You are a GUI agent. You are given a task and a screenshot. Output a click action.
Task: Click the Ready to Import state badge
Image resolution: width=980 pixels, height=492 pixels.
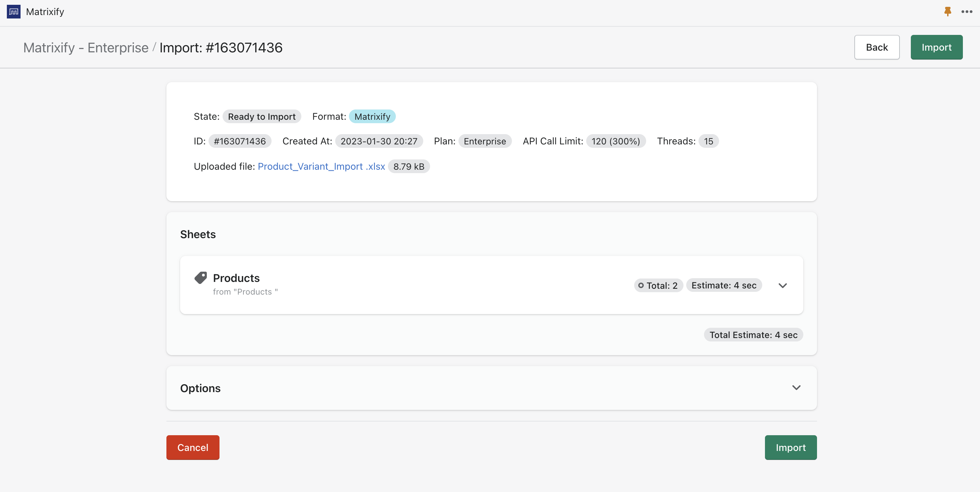(x=261, y=117)
